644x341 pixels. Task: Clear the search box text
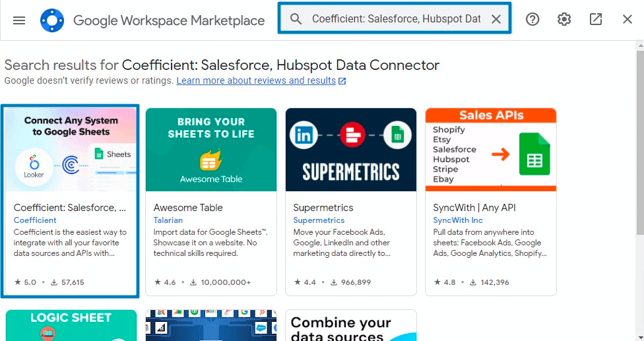(496, 19)
